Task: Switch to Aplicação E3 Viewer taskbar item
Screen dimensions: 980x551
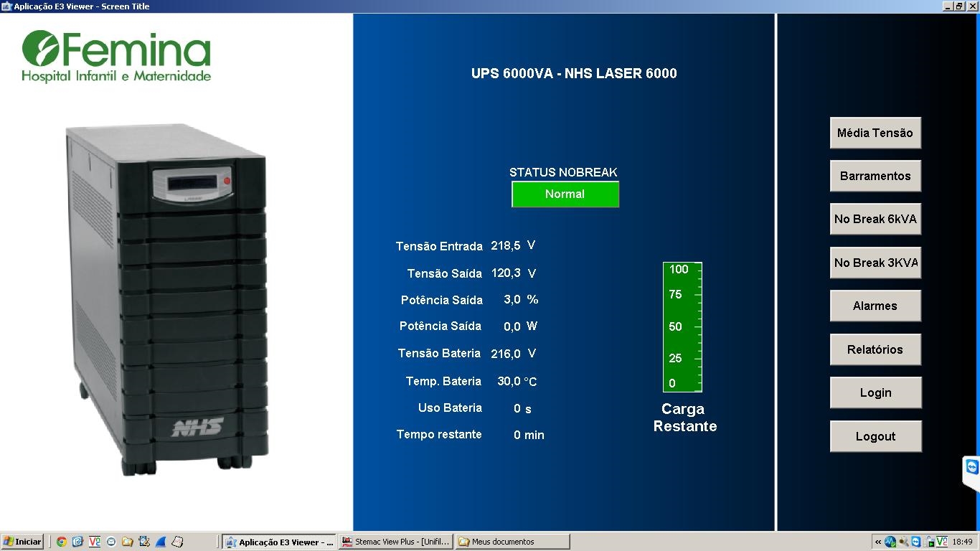Action: [x=279, y=542]
